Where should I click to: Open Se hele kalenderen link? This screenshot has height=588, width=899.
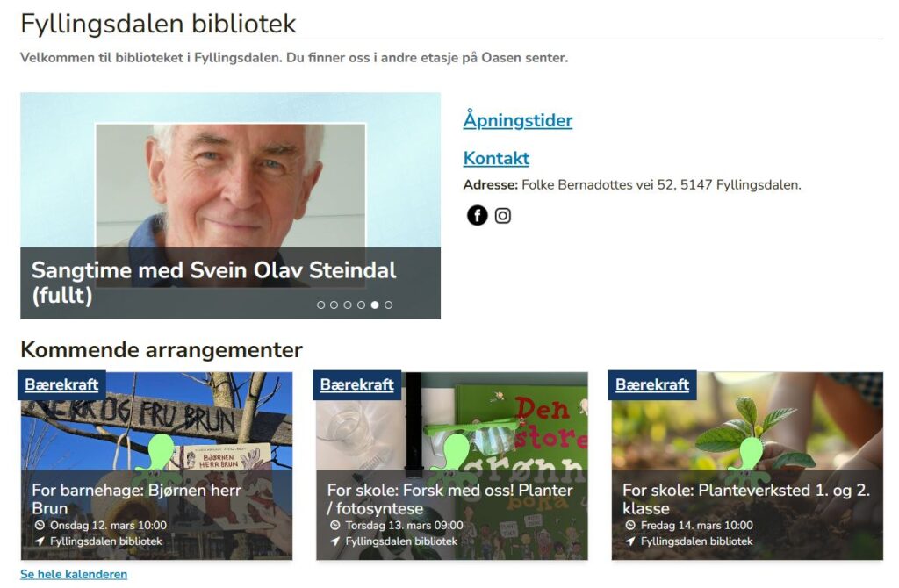tap(74, 574)
